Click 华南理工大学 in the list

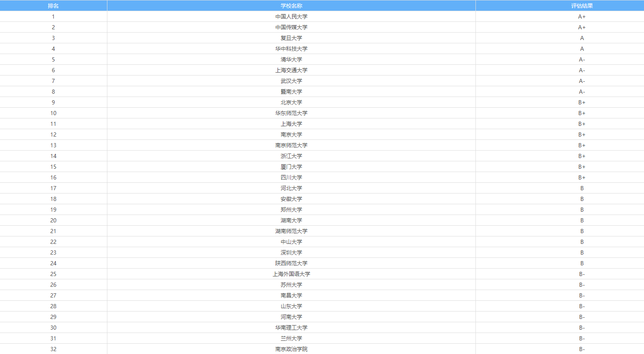pyautogui.click(x=291, y=328)
